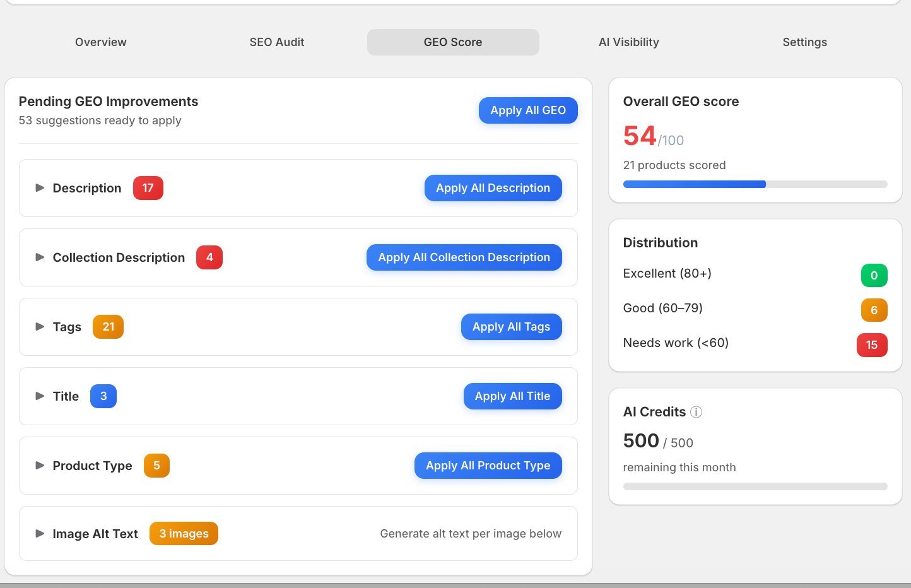
Task: Select the AI Visibility tab
Action: click(628, 42)
